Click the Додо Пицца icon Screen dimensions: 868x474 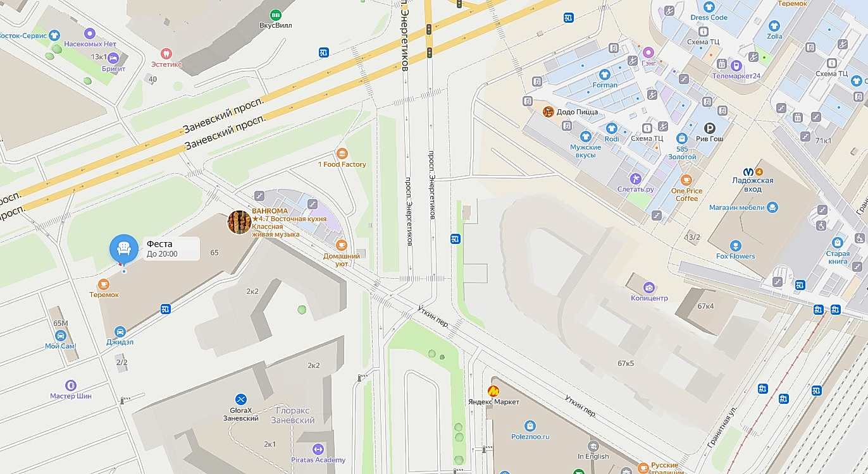(x=549, y=112)
